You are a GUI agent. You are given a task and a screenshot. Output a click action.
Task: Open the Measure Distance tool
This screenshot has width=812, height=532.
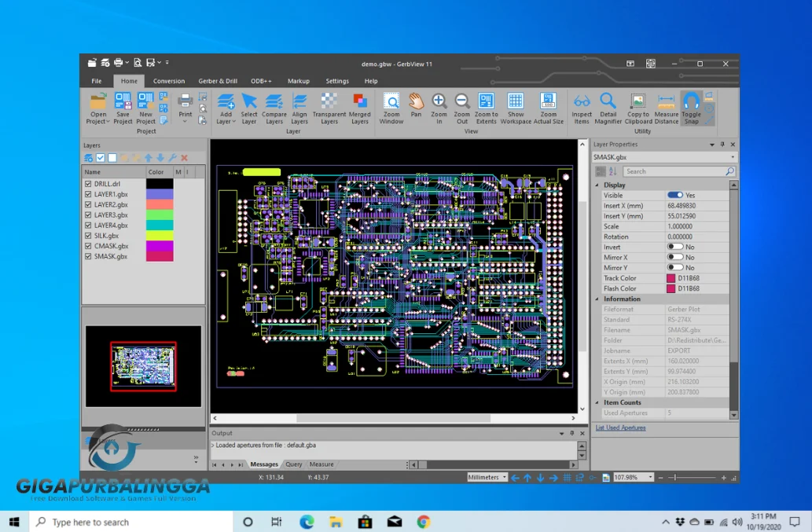click(x=666, y=101)
